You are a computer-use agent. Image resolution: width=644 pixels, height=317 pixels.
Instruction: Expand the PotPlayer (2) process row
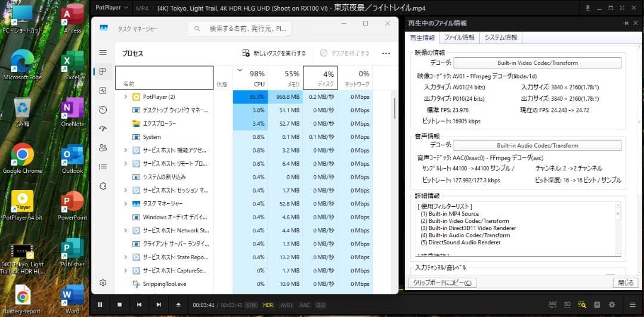pyautogui.click(x=126, y=97)
